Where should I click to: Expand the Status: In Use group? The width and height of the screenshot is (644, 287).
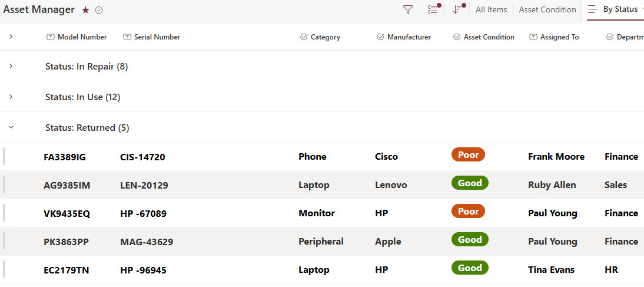[x=11, y=97]
